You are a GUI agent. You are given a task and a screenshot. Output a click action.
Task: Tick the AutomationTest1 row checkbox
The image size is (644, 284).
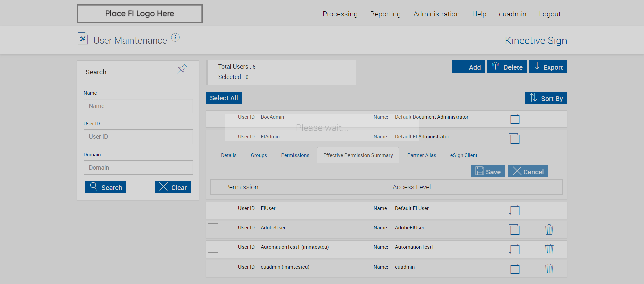tap(213, 248)
